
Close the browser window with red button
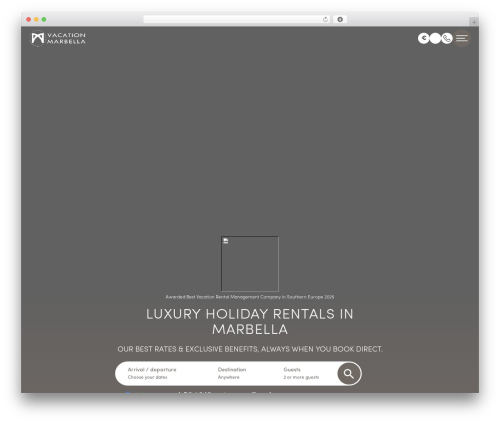coord(29,19)
